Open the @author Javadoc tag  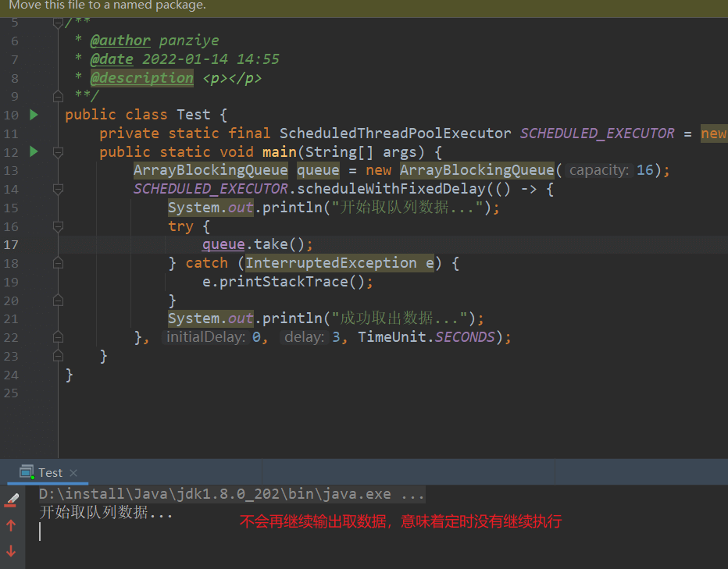pos(120,41)
